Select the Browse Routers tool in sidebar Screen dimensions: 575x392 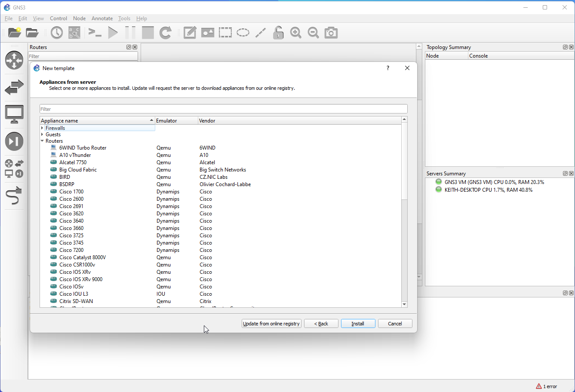coord(14,61)
